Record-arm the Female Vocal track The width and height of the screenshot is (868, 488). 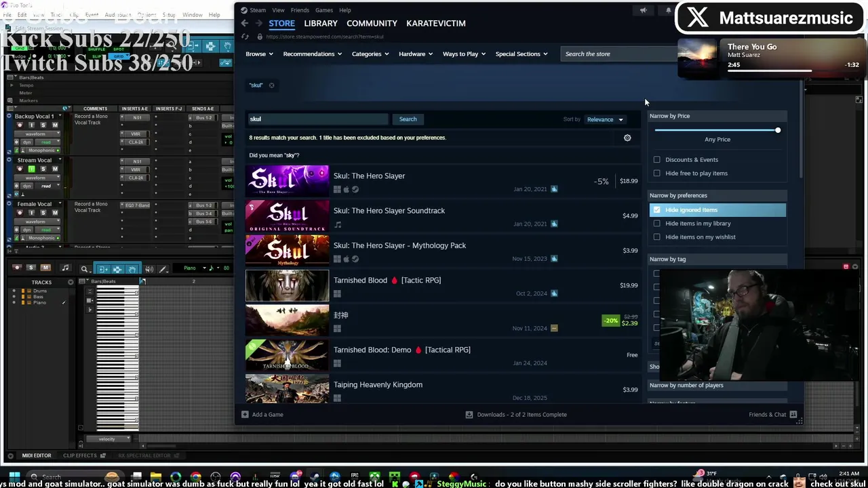pos(20,213)
